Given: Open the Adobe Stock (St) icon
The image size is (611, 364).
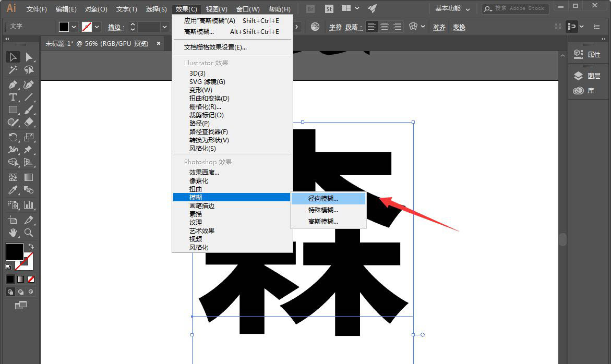Looking at the screenshot, I should point(329,8).
